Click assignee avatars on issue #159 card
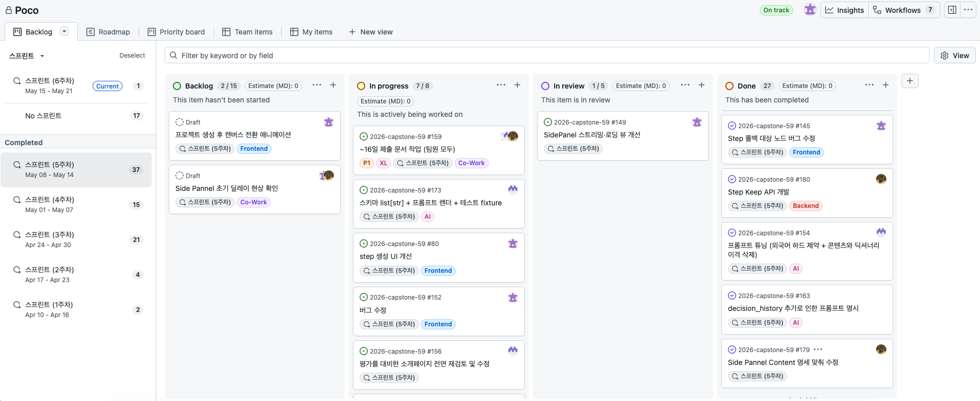Image resolution: width=980 pixels, height=401 pixels. point(509,136)
